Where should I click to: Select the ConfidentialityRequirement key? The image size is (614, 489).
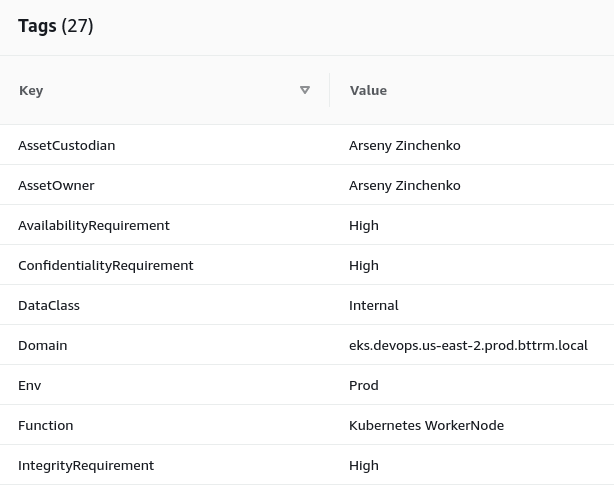pos(106,265)
